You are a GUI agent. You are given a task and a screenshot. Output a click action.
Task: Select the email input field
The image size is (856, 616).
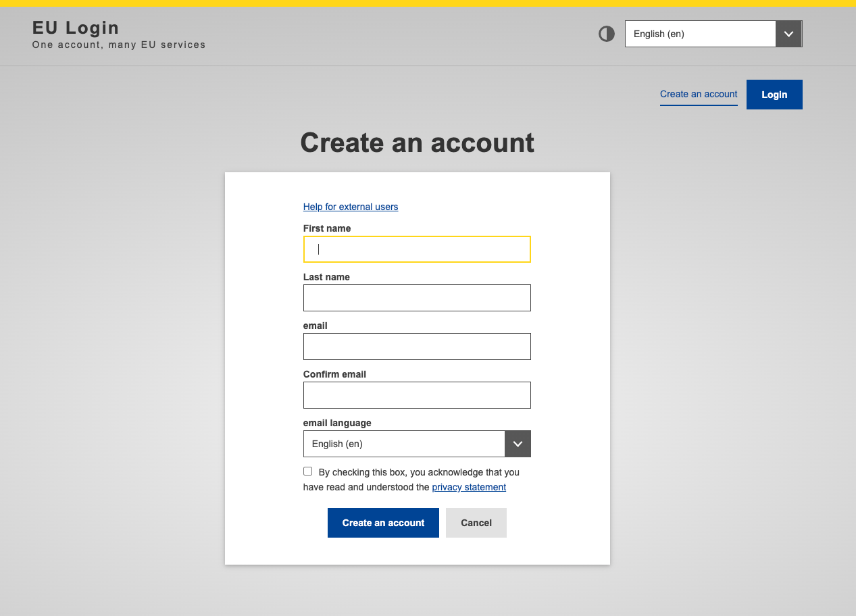(417, 346)
